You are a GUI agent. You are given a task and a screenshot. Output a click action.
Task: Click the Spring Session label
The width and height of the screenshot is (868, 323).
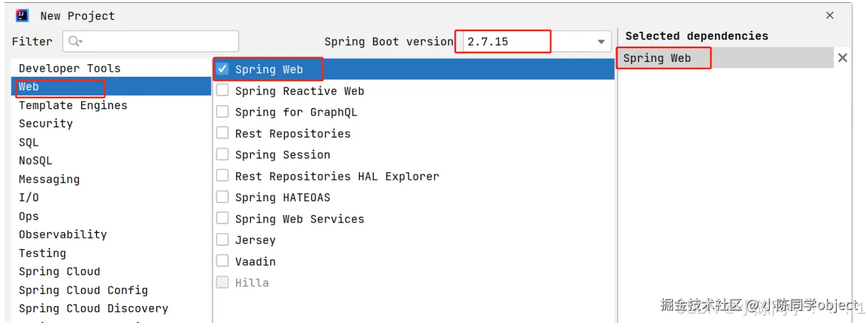(283, 155)
